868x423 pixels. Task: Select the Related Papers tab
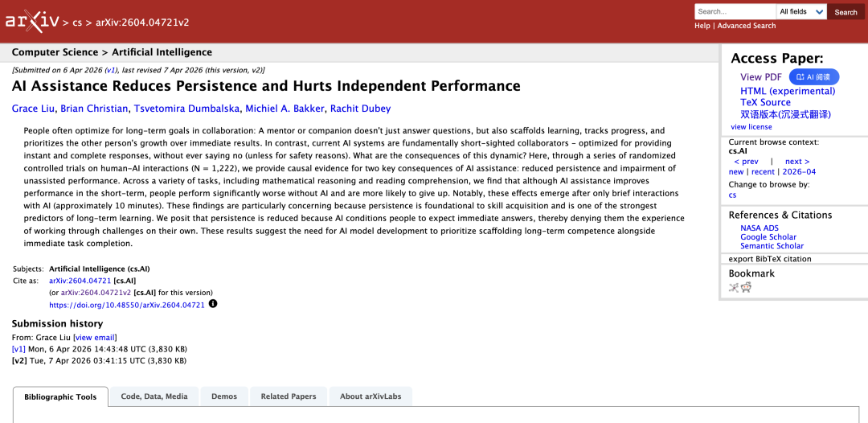click(x=289, y=396)
